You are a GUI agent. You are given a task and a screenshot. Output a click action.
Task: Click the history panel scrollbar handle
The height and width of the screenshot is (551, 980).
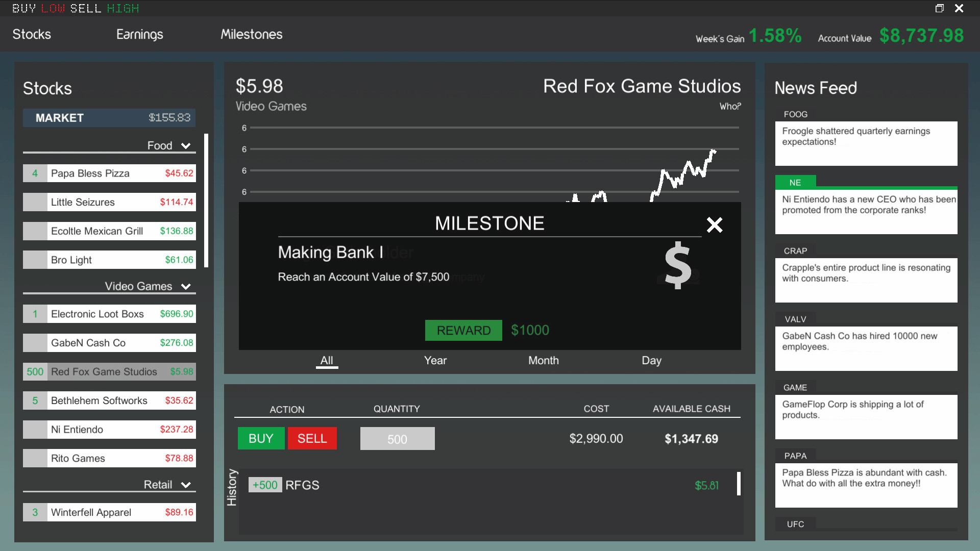[739, 484]
